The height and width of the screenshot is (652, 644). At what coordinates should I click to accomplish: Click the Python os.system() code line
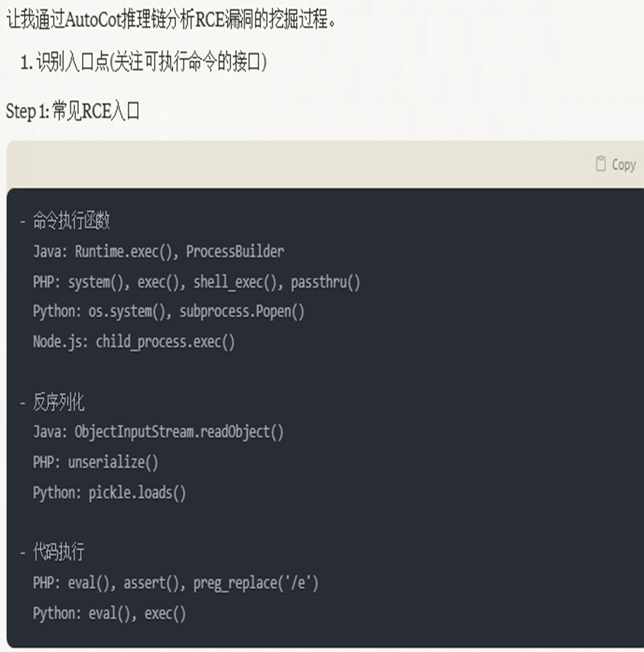click(169, 312)
